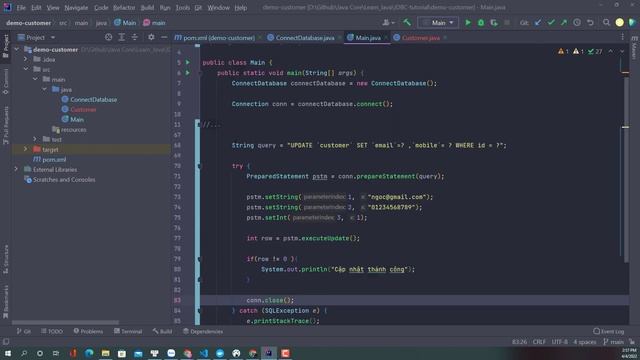640x360 pixels.
Task: Rollback changes with undo arrow icon
Action: [x=590, y=22]
